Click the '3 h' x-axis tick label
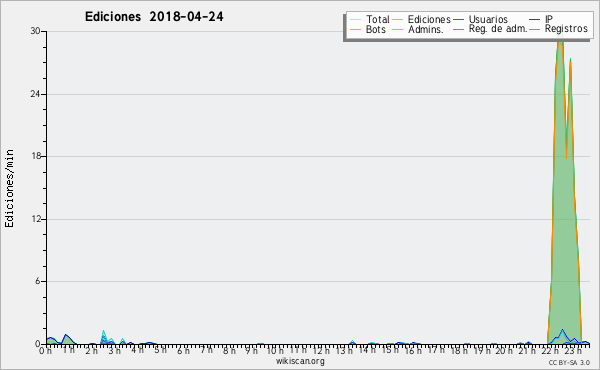 [114, 350]
